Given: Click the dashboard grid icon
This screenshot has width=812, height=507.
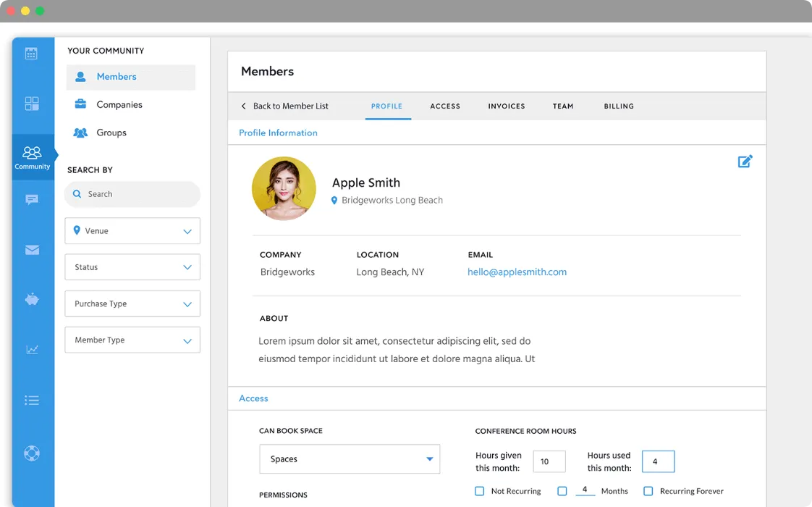Looking at the screenshot, I should 32,104.
